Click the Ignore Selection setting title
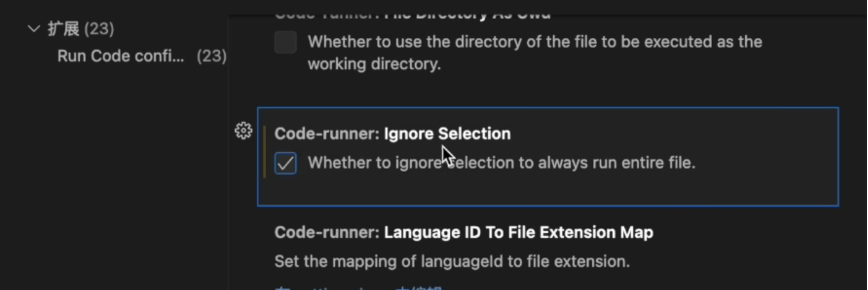Viewport: 868px width, 290px height. tap(447, 133)
